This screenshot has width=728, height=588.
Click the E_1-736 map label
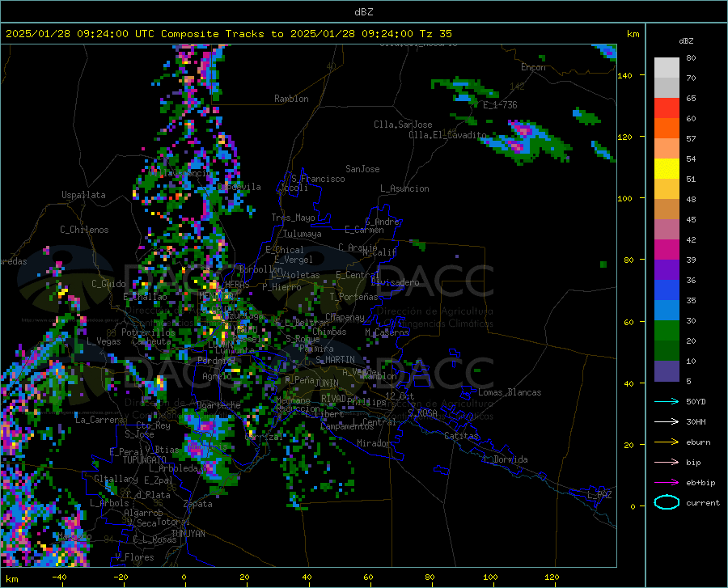[500, 105]
